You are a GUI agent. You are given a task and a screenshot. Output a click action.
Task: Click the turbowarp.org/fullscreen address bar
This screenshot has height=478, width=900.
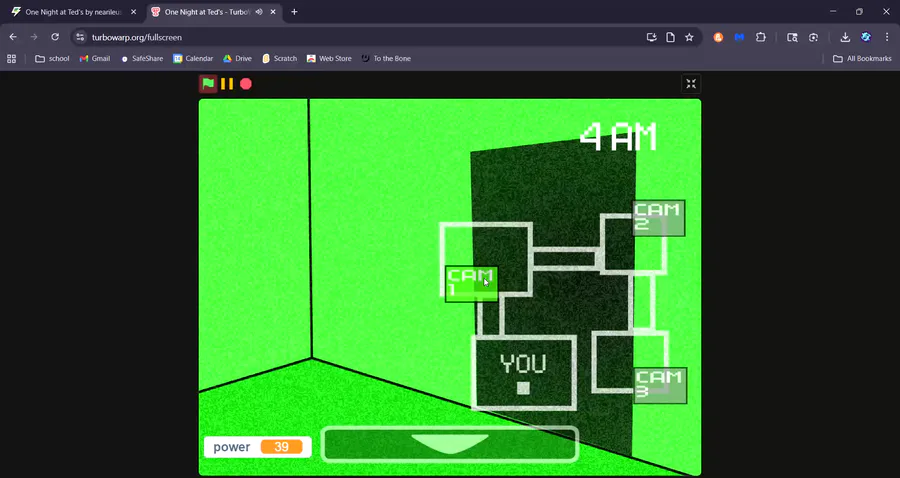tap(137, 37)
